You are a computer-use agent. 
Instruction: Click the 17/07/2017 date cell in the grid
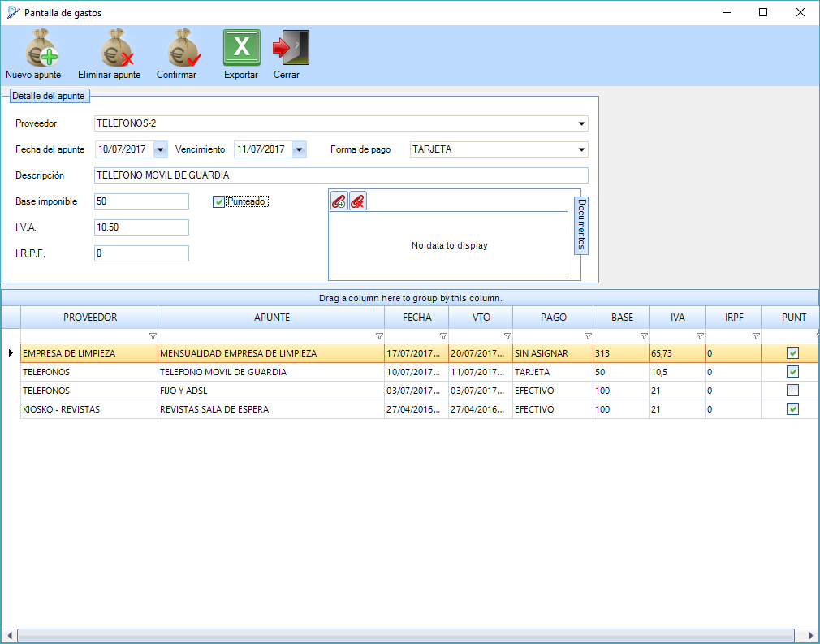pos(416,353)
